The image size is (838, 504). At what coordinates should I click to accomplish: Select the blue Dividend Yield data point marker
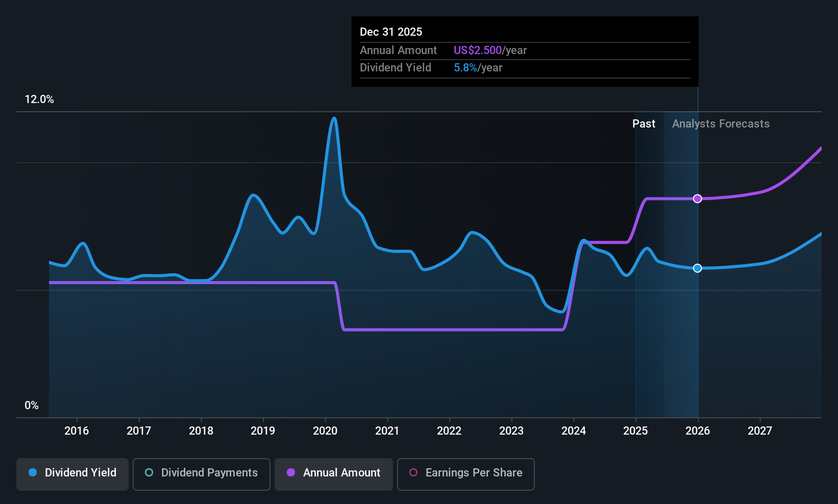tap(698, 268)
